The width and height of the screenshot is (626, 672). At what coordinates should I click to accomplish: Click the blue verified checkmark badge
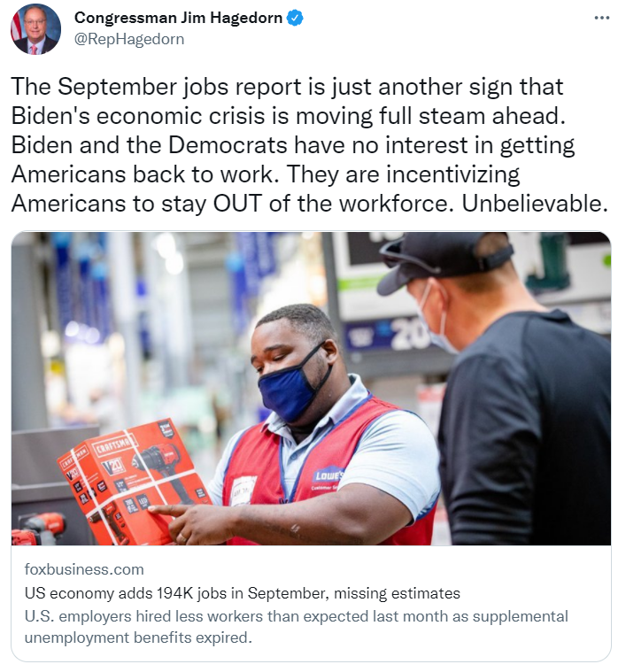coord(295,18)
